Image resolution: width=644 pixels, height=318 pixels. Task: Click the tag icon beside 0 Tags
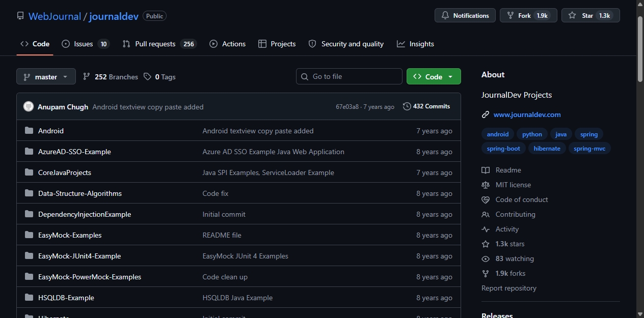(147, 77)
